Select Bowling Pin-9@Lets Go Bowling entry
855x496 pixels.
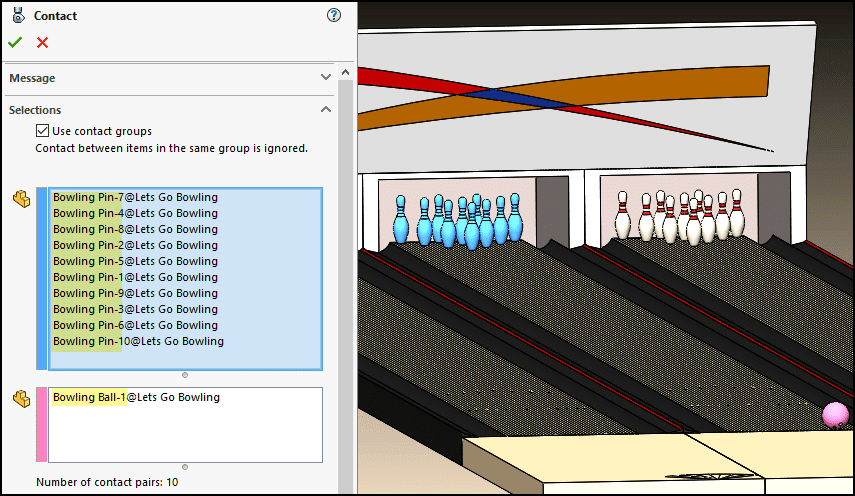135,293
